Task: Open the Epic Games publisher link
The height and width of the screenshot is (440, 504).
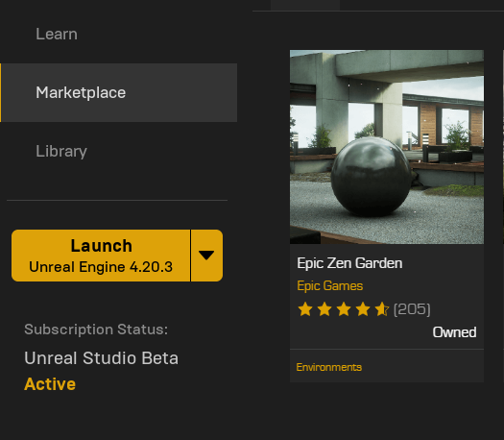Action: coord(330,286)
